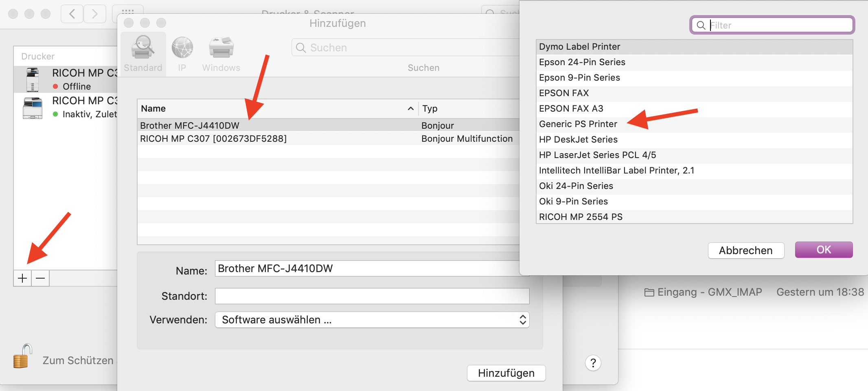Select Generic PS Printer driver
The width and height of the screenshot is (868, 391).
[695, 124]
